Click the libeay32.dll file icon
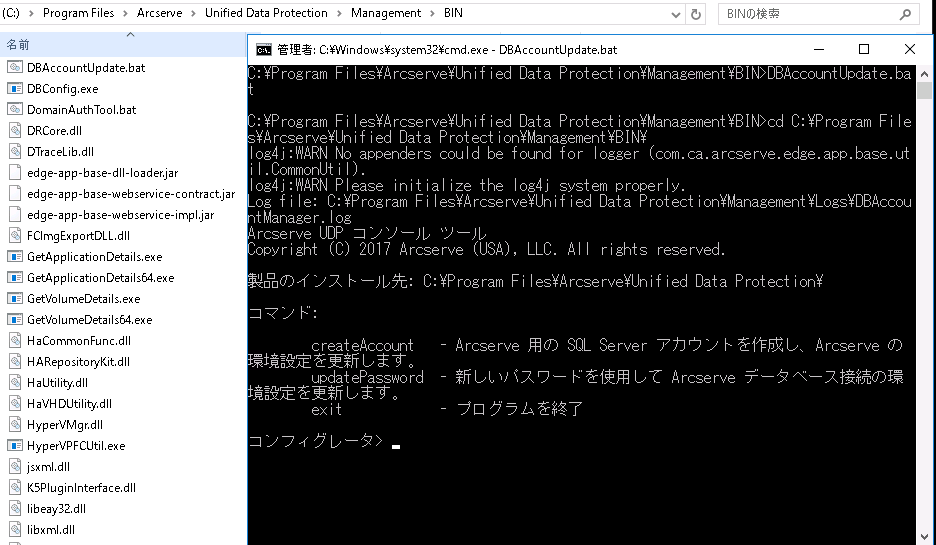The width and height of the screenshot is (936, 545). point(15,509)
